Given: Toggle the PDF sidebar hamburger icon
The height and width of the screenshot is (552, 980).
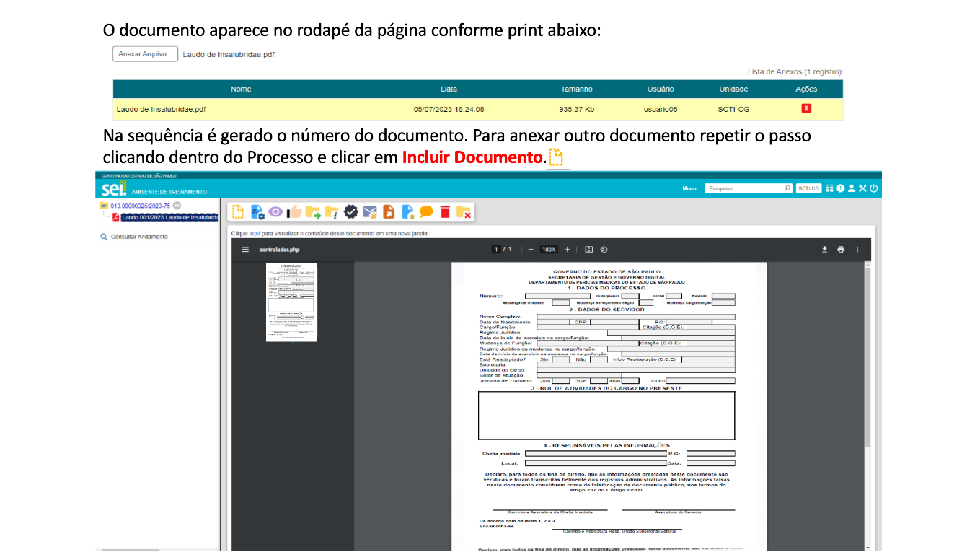Looking at the screenshot, I should click(245, 250).
